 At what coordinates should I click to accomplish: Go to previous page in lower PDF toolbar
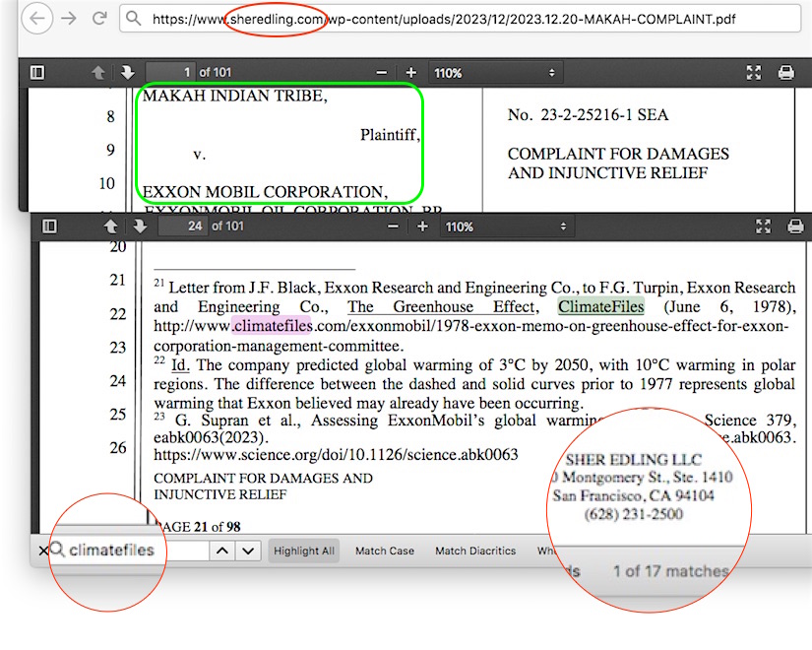point(111,227)
